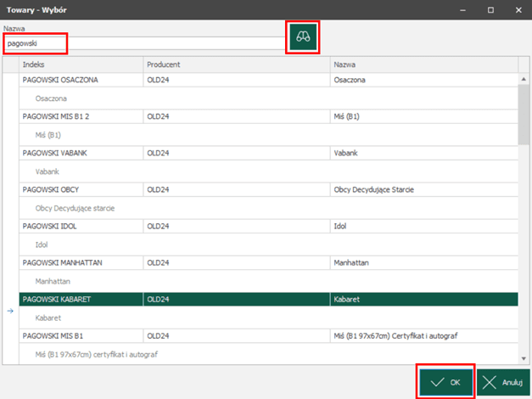Click the OLD24 producer cell in Manhattan row
Screen dimensions: 532x399
coord(237,263)
